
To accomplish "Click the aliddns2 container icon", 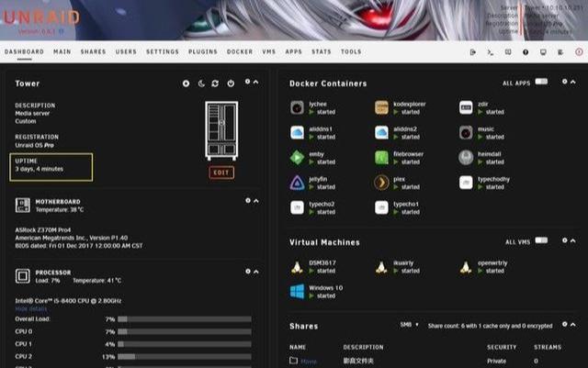I will tap(381, 133).
